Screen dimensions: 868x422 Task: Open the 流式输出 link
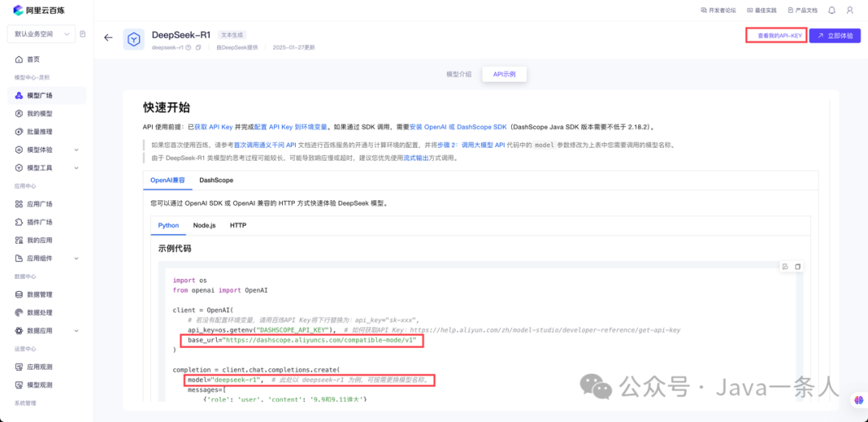click(416, 158)
